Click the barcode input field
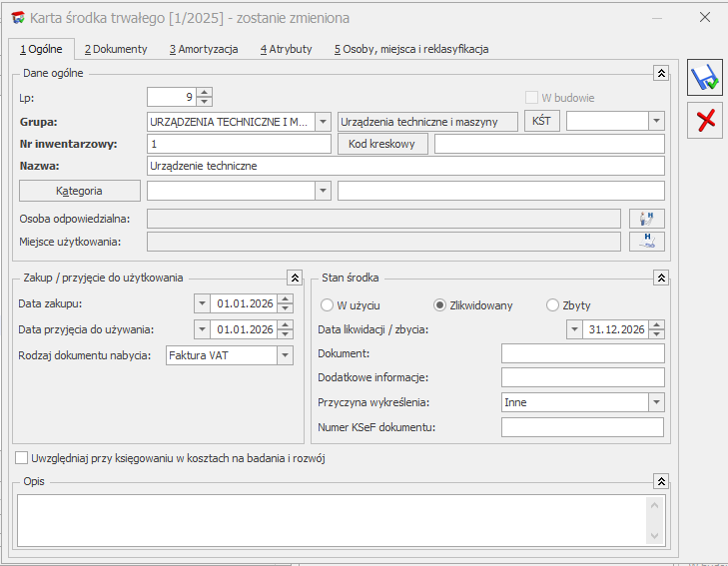Viewport: 728px width, 566px height. (x=549, y=144)
